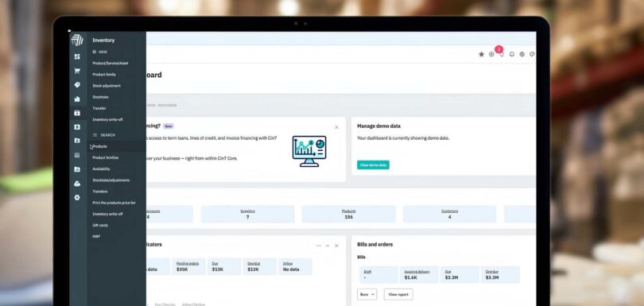
Task: Click the Products 156 summary tile
Action: click(349, 214)
